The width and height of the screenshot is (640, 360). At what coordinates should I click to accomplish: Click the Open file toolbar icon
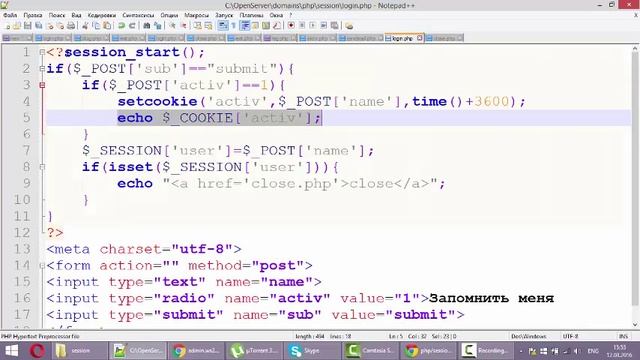[17, 26]
